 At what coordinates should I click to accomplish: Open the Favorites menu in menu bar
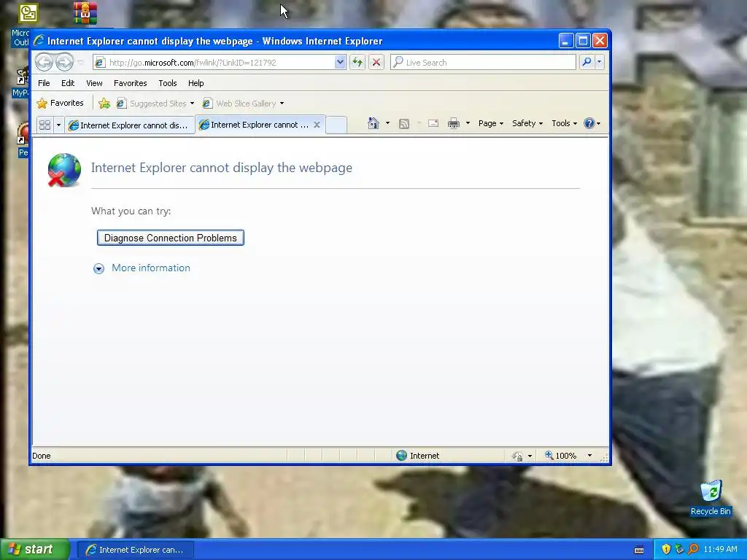130,83
